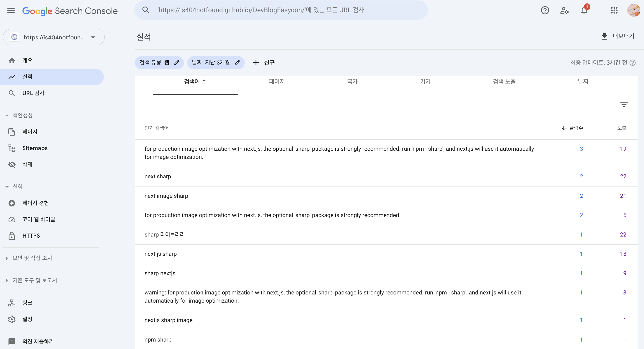The width and height of the screenshot is (644, 349).
Task: Open the hamburger main menu
Action: pos(11,10)
